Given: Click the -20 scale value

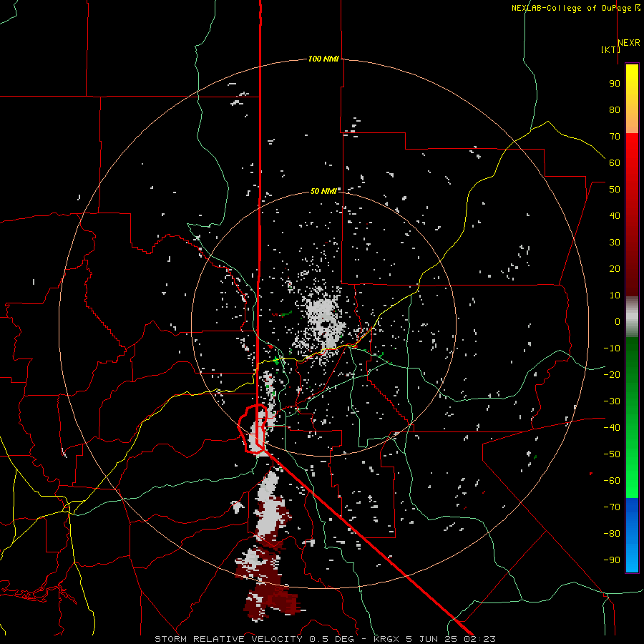Looking at the screenshot, I should point(612,375).
